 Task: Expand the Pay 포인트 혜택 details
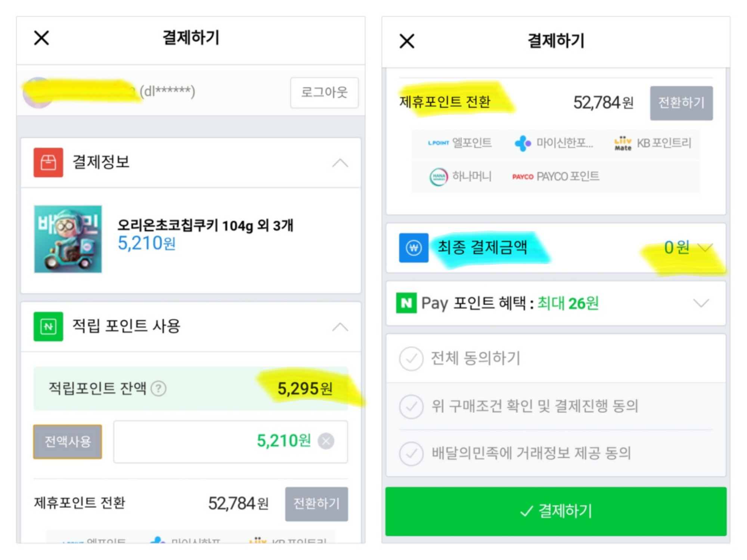(701, 303)
